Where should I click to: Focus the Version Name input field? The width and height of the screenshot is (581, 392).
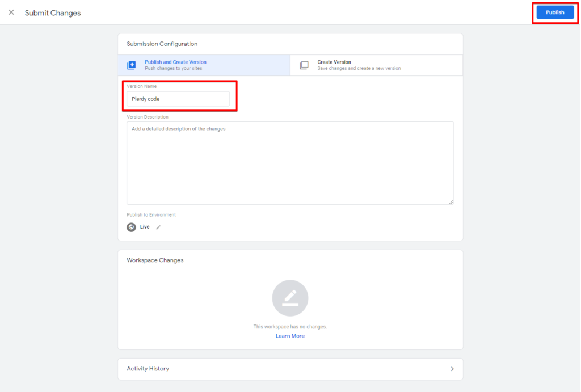point(178,99)
